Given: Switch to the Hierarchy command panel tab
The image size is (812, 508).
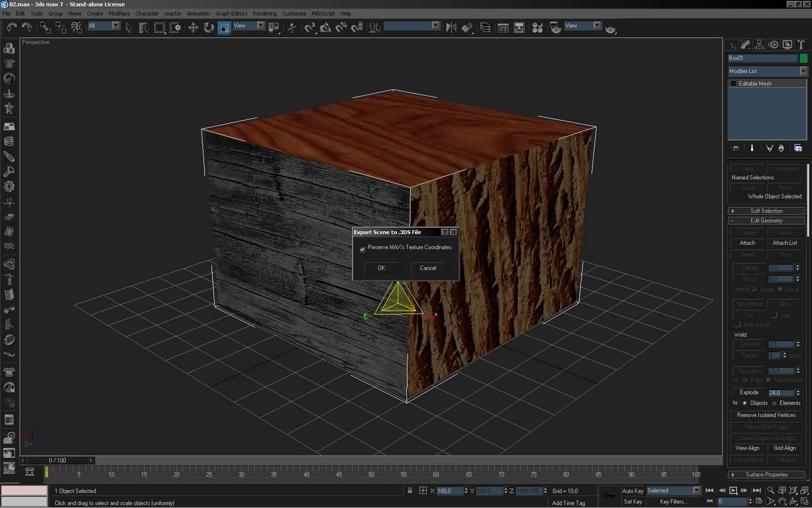Looking at the screenshot, I should tap(759, 45).
